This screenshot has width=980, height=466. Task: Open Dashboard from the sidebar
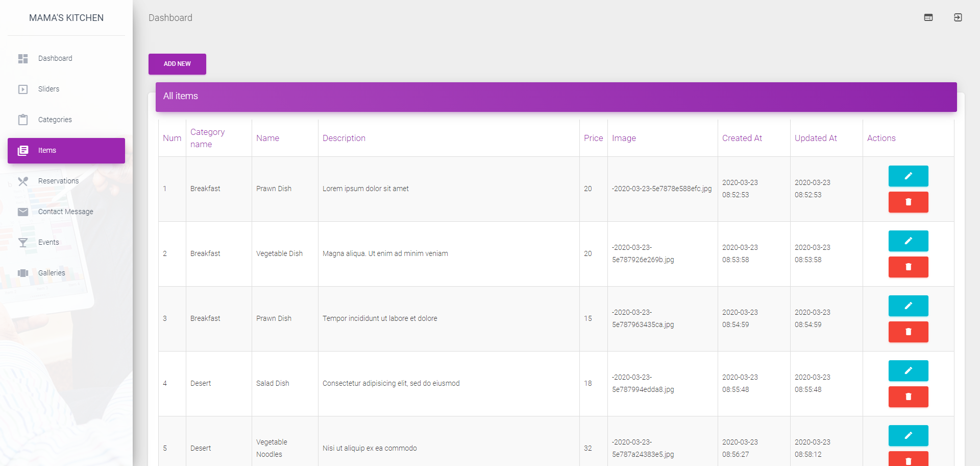click(x=55, y=59)
